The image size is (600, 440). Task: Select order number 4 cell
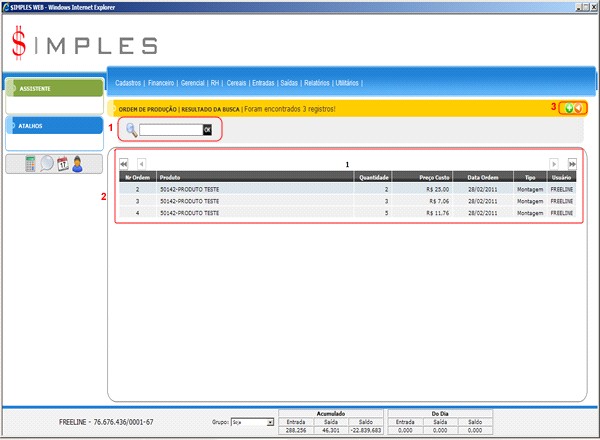(137, 213)
